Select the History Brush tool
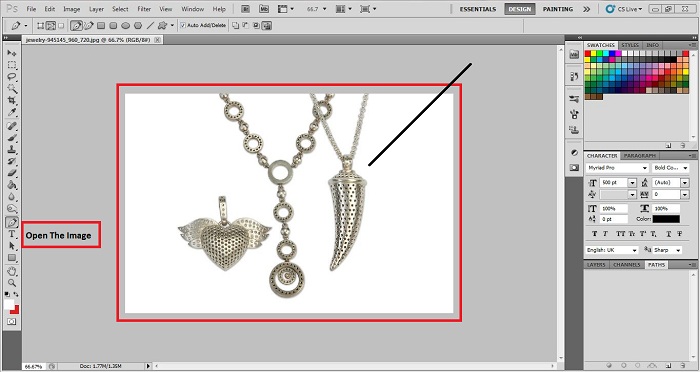This screenshot has width=700, height=372. point(12,161)
